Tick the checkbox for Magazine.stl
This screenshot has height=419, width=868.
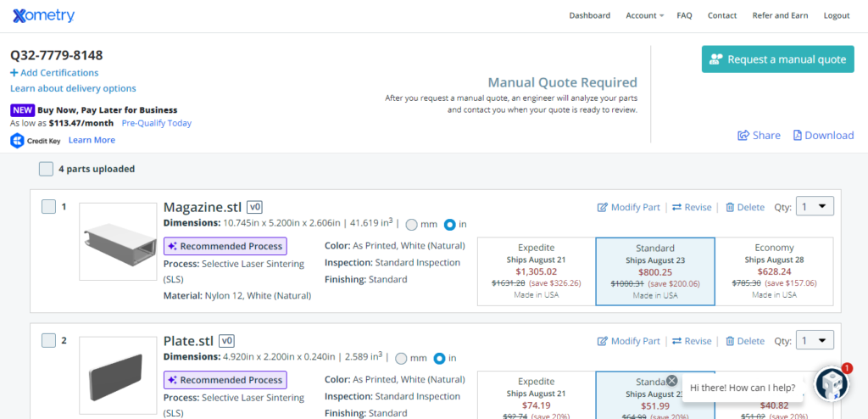[x=48, y=207]
